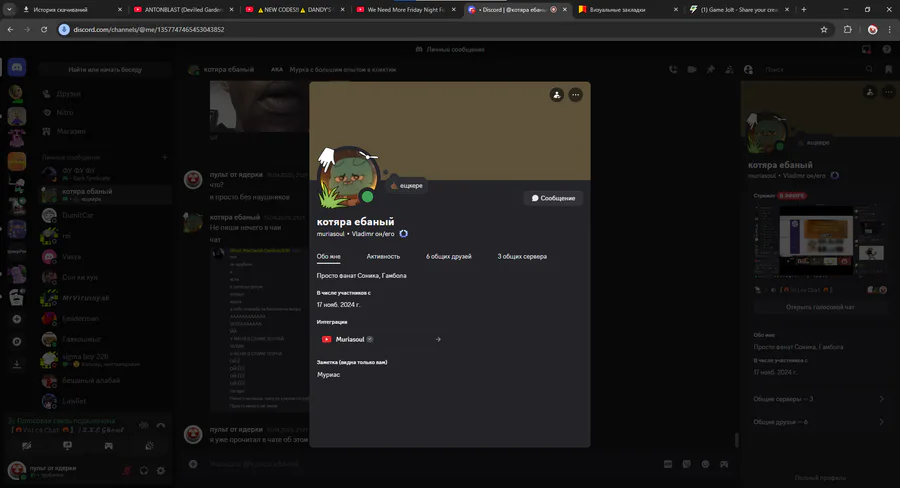Click Полный профиль link in side panel
900x488 pixels.
820,478
